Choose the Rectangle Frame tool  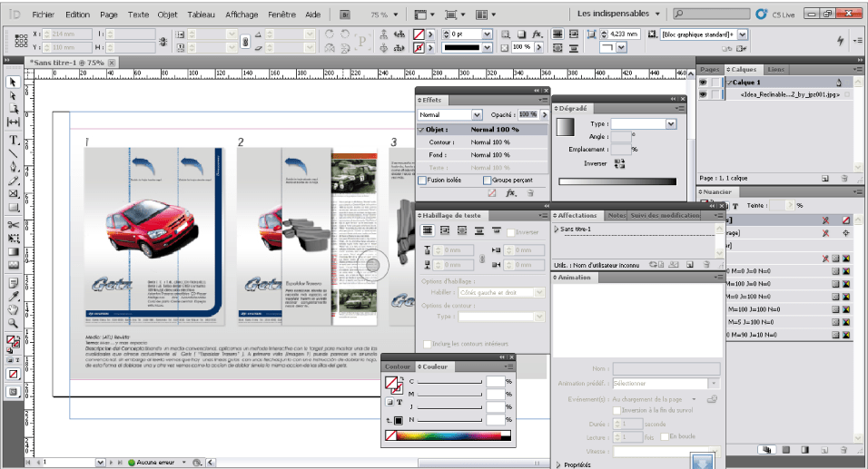[x=14, y=193]
